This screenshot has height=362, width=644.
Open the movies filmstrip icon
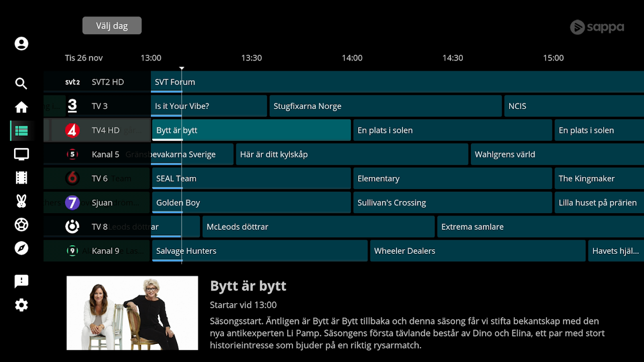(21, 178)
